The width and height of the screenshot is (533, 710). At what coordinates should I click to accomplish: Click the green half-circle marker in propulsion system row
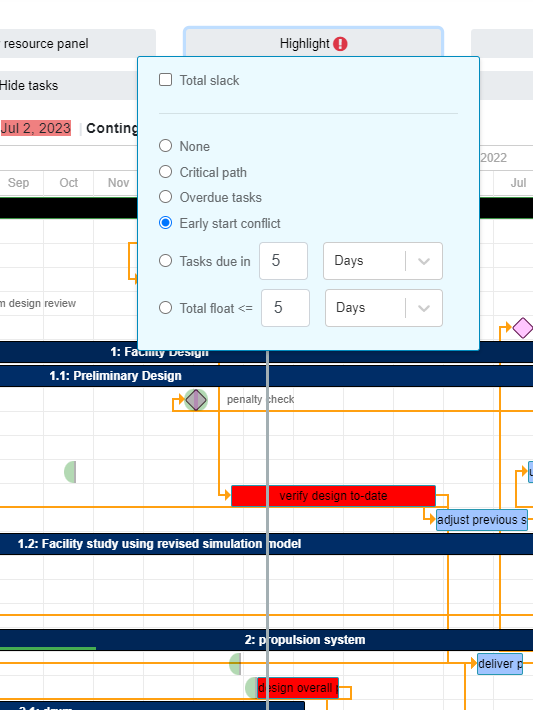pyautogui.click(x=235, y=664)
